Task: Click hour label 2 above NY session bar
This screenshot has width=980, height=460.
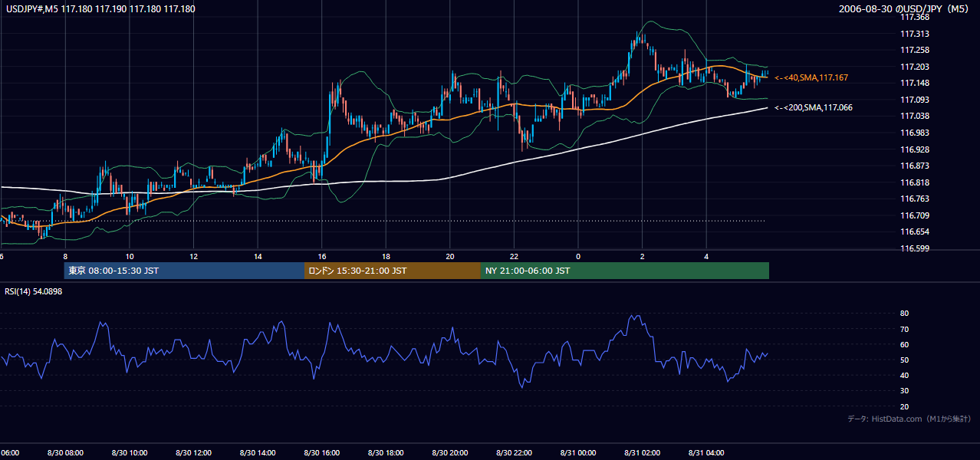Action: tap(643, 257)
